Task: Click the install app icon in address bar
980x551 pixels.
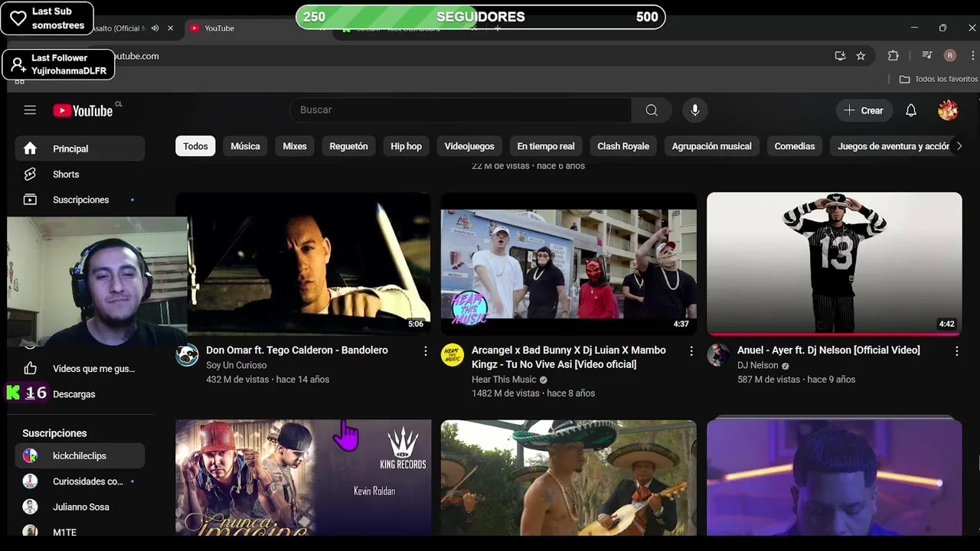Action: [840, 56]
